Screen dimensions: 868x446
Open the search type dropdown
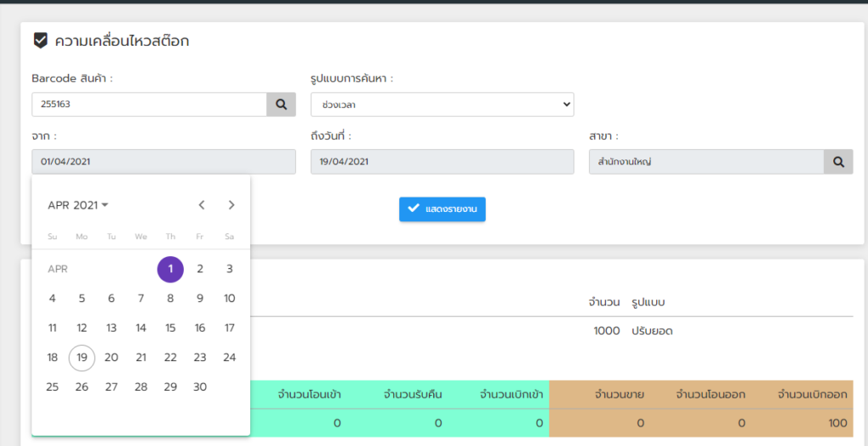[442, 104]
